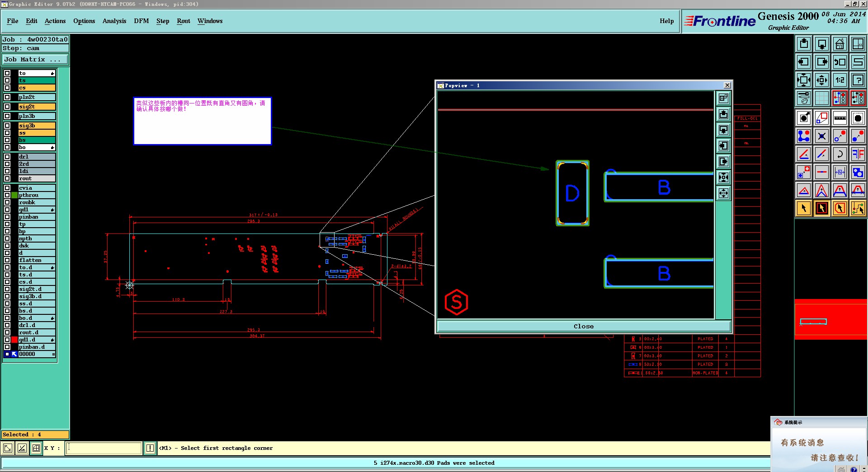Open the Windows menu
This screenshot has width=868, height=472.
[210, 21]
